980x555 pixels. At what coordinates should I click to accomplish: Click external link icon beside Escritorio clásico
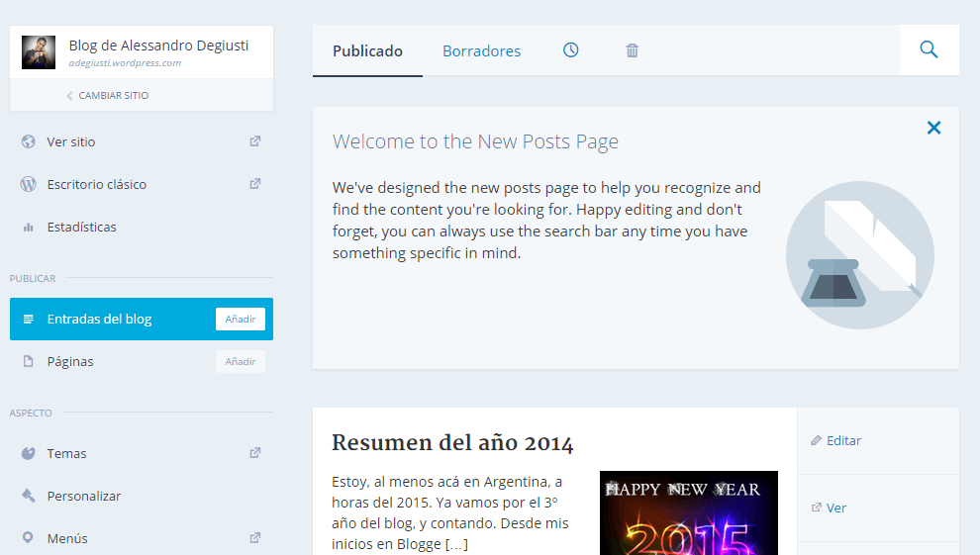255,184
